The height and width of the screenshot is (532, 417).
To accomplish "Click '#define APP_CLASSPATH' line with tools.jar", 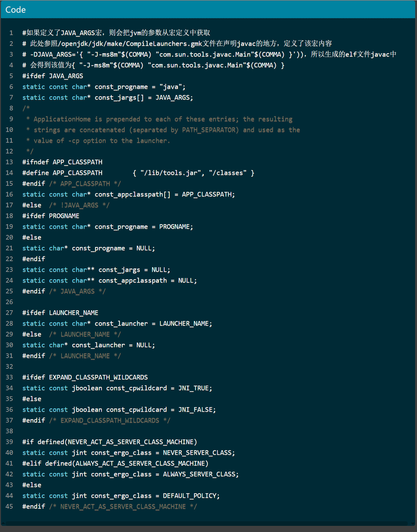I will 138,173.
